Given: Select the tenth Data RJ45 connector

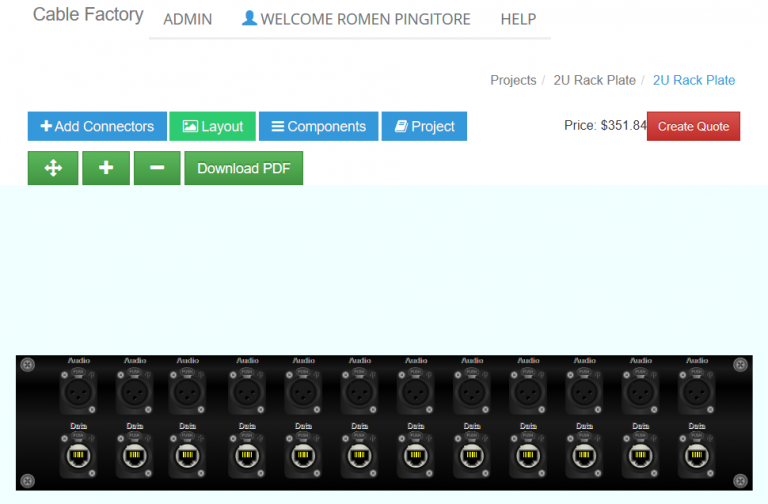Looking at the screenshot, I should tap(584, 455).
